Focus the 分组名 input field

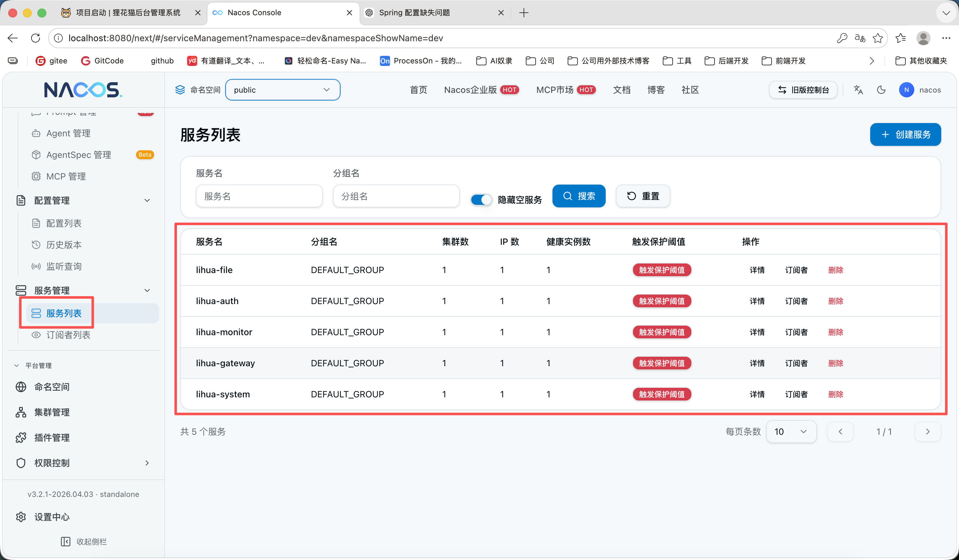pyautogui.click(x=396, y=196)
